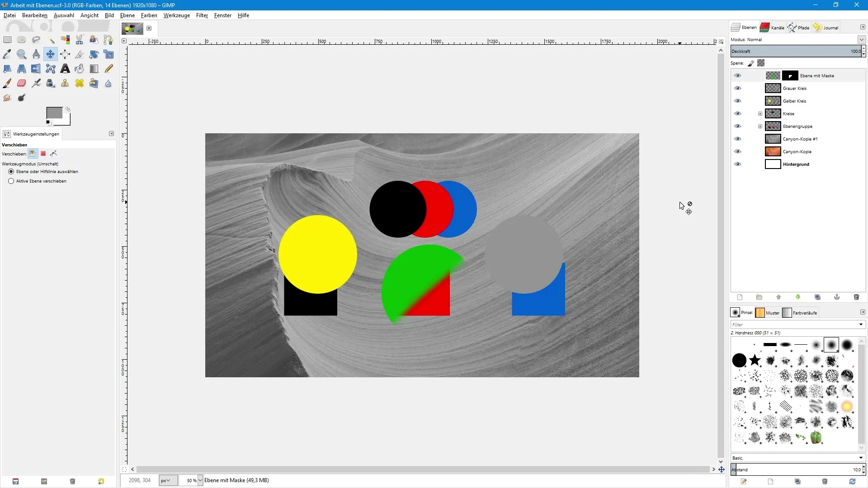Screen dimensions: 868x488
Task: Open the px unit dropdown
Action: pos(168,480)
